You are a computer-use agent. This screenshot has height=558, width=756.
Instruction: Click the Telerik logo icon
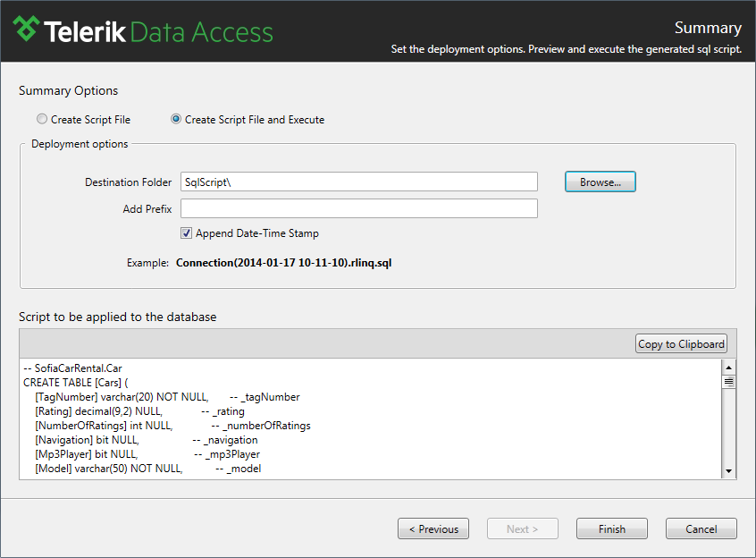tap(26, 29)
